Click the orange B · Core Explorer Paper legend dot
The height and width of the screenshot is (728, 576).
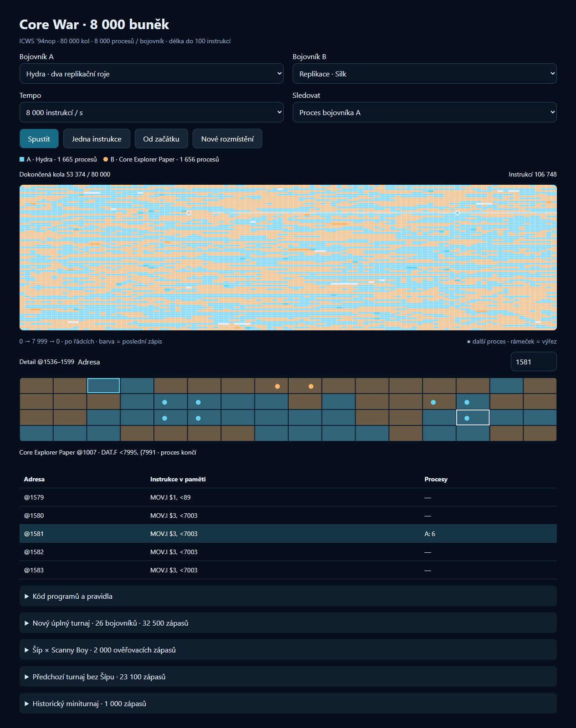(106, 159)
